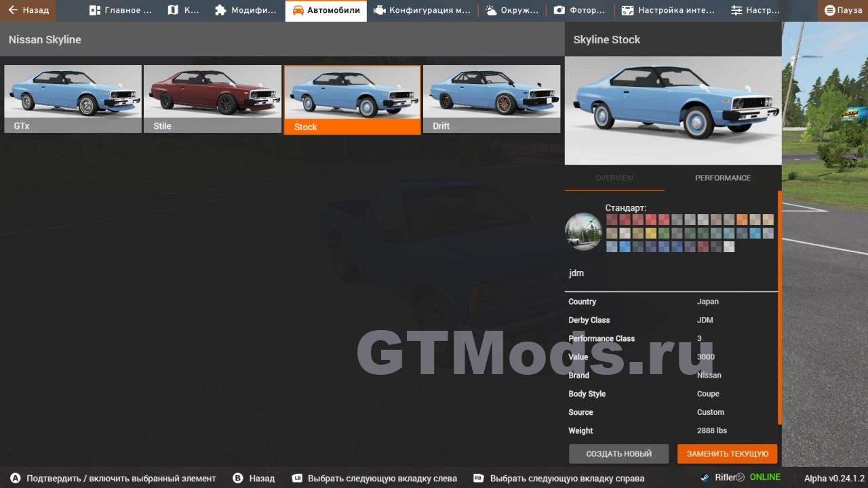Click the ONLINE status indicator
Image resolution: width=868 pixels, height=488 pixels.
point(765,477)
